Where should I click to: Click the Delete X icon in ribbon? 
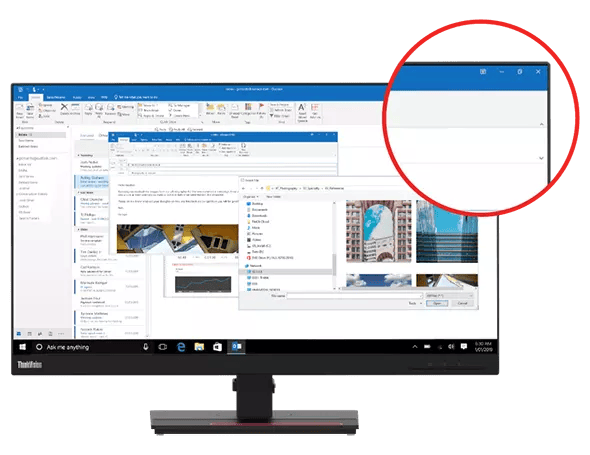(64, 107)
